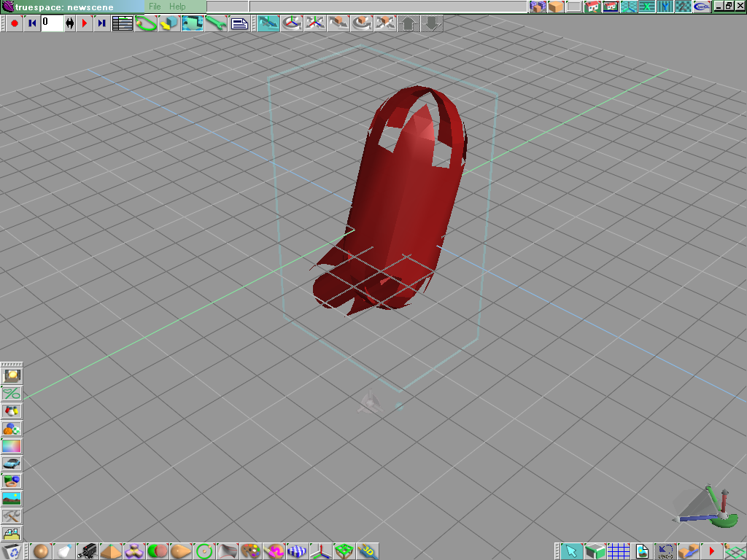The image size is (747, 560).
Task: Open the blue object info panel icon
Action: click(x=239, y=23)
